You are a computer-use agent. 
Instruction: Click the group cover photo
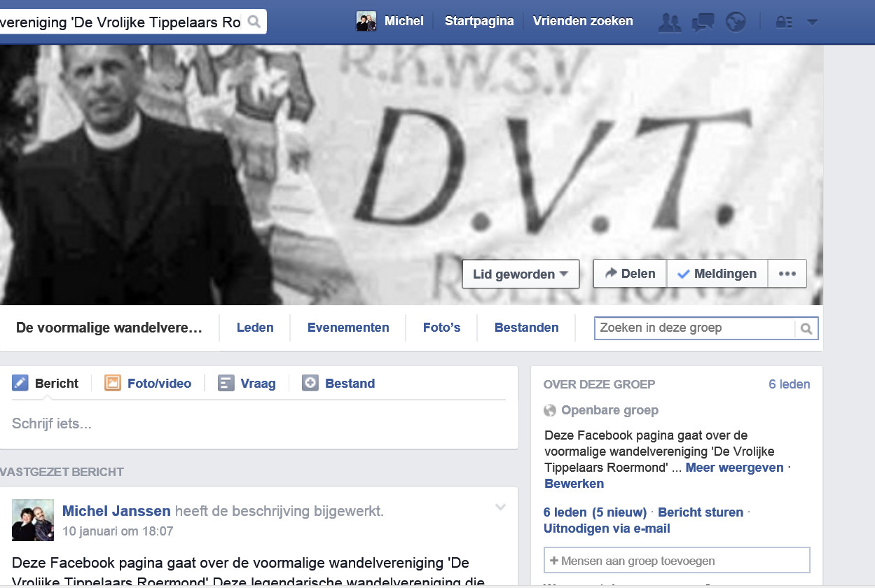tap(411, 175)
